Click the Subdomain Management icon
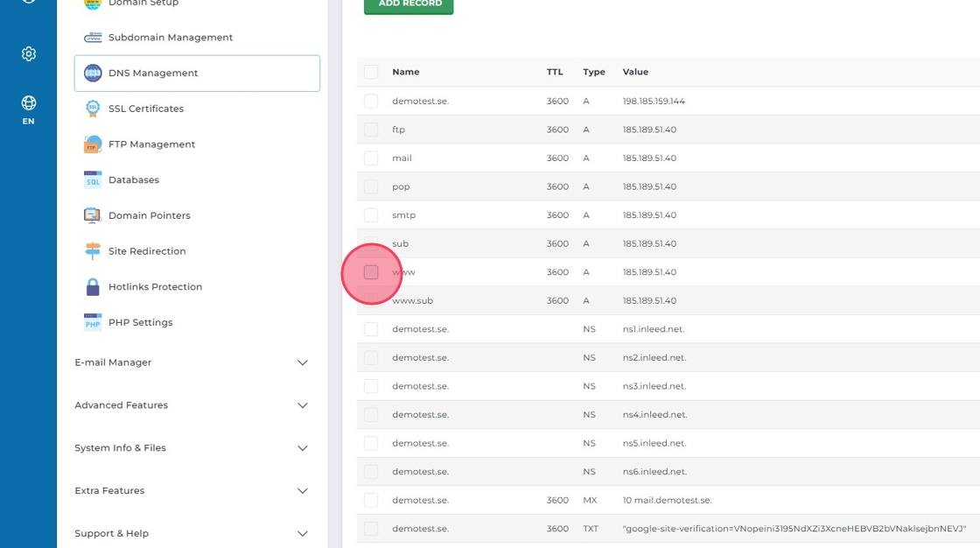This screenshot has height=548, width=980. tap(93, 38)
